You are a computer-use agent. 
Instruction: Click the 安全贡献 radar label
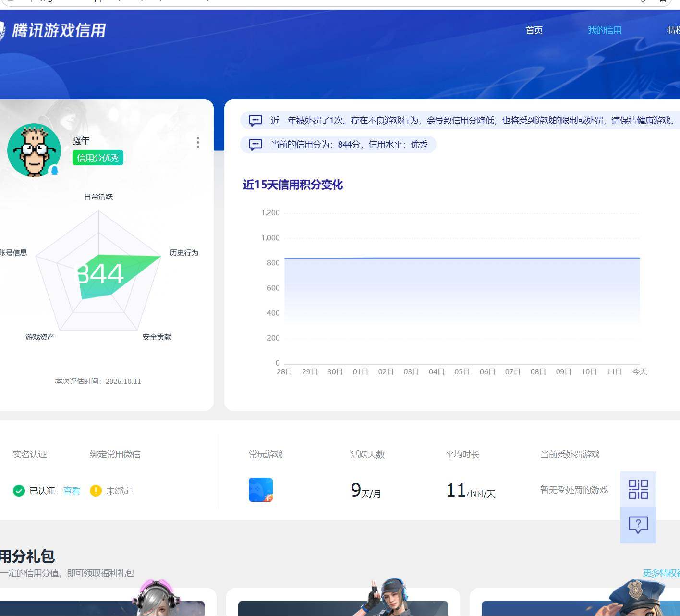[x=157, y=337]
